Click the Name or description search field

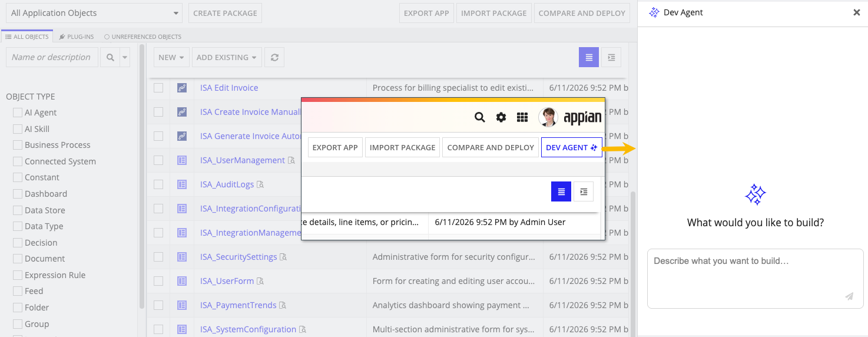52,57
